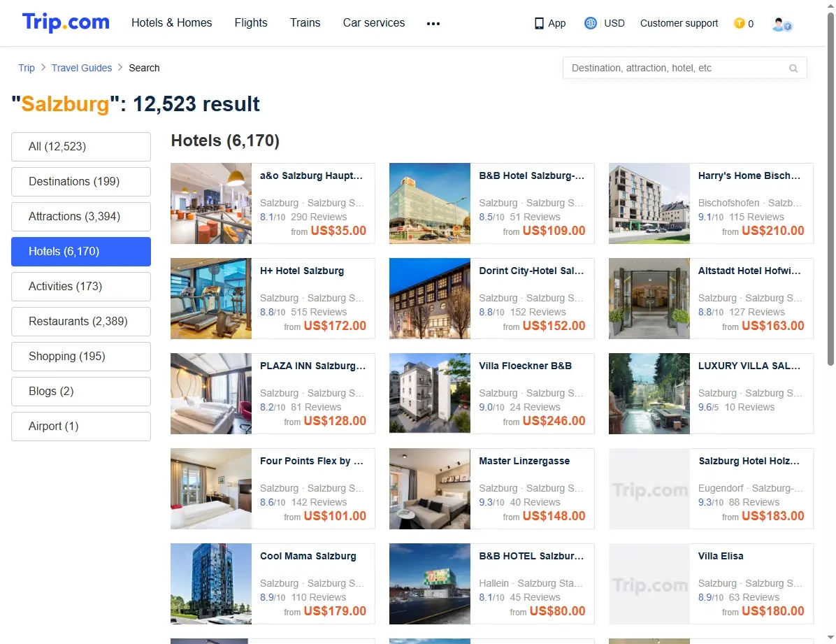Click the US$109.00 price
This screenshot has height=644, width=836.
click(554, 231)
